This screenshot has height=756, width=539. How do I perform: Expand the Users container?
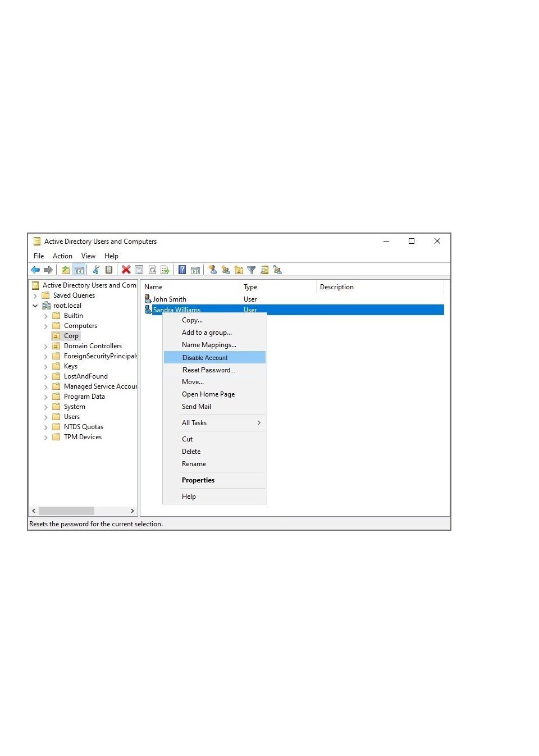pyautogui.click(x=46, y=417)
